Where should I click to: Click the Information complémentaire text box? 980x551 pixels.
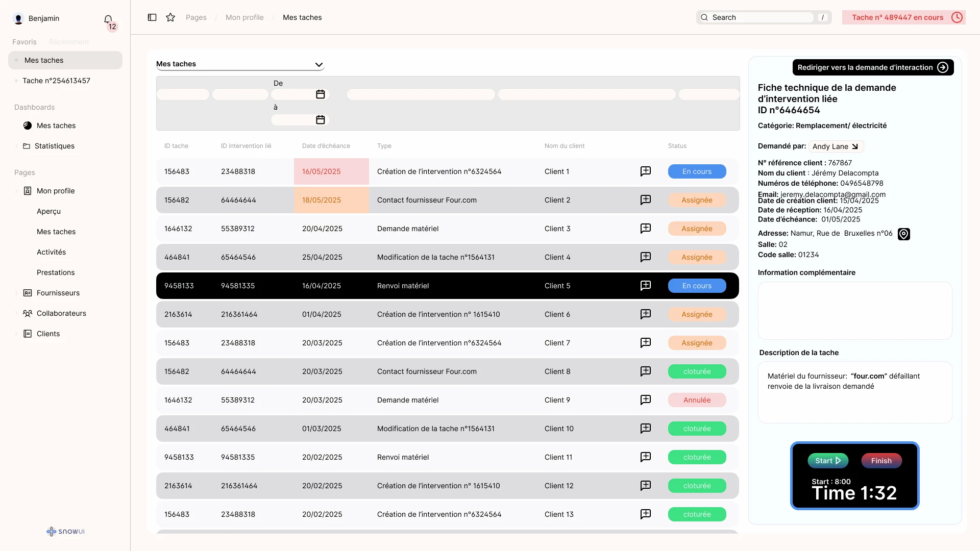click(855, 311)
